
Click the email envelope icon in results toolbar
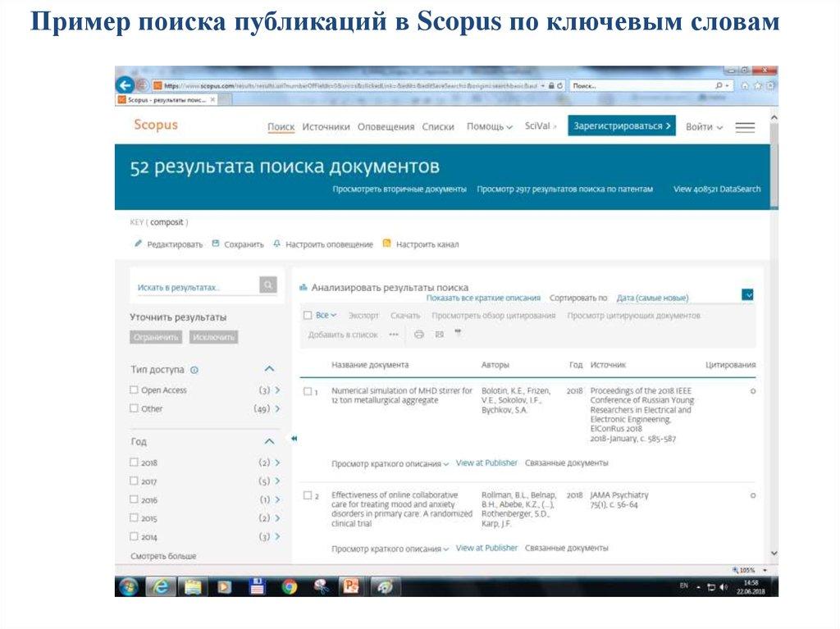coord(439,335)
